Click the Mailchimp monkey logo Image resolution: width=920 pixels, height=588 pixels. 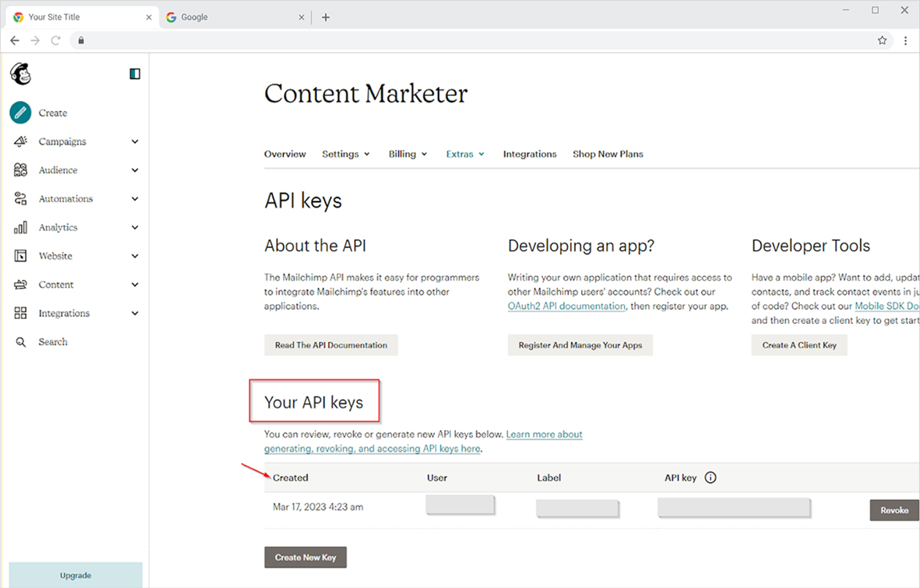20,74
